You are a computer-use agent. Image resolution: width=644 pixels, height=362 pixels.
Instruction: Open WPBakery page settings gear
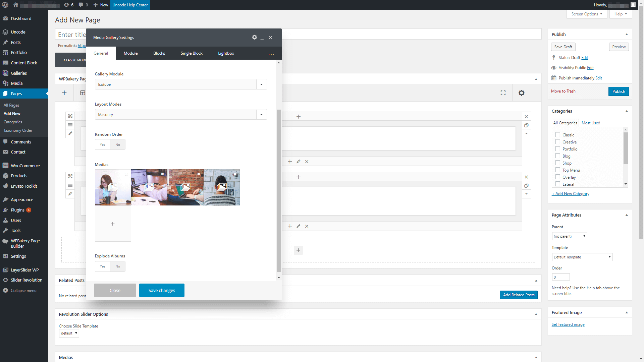522,93
